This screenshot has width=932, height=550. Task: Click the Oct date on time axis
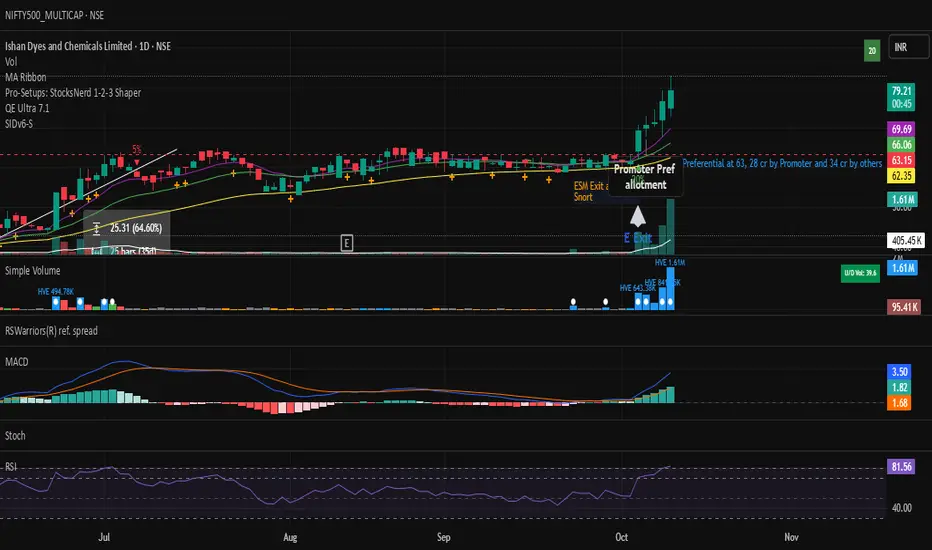pyautogui.click(x=621, y=537)
